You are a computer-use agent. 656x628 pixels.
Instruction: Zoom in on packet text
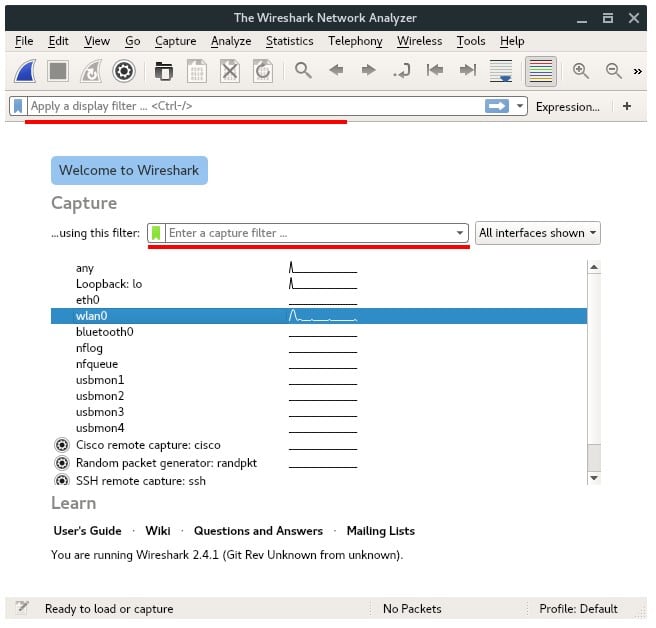[x=581, y=71]
